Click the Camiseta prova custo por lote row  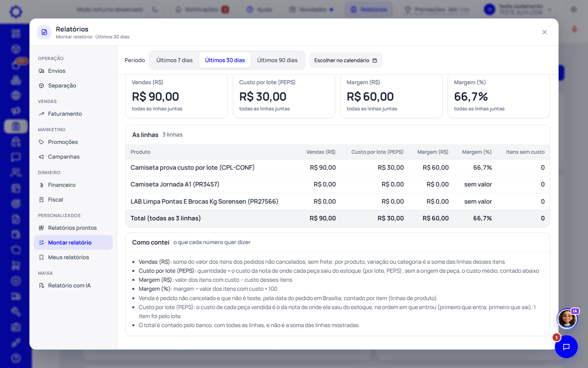tap(338, 168)
